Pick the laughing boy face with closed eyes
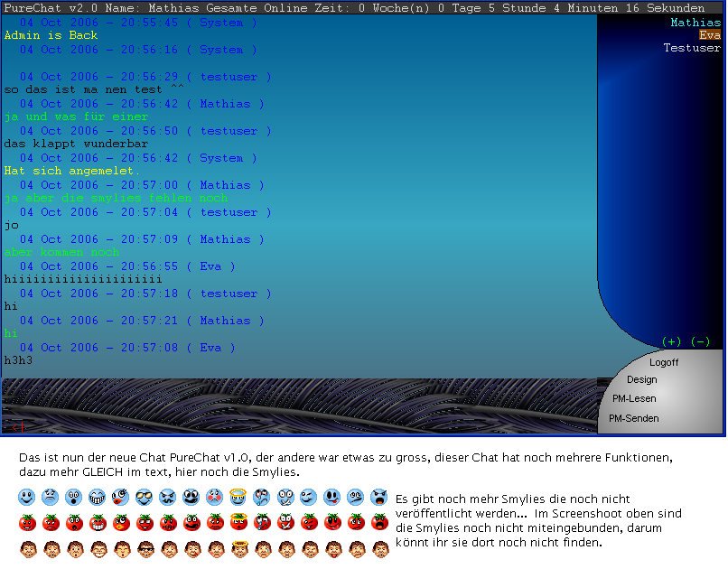This screenshot has width=728, height=569. pyautogui.click(x=97, y=549)
